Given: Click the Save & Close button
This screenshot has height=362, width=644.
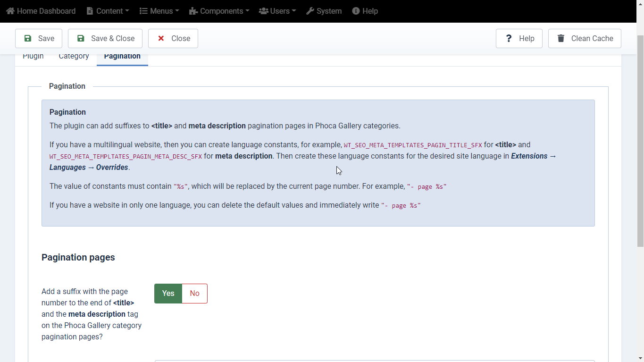Looking at the screenshot, I should coord(105,38).
